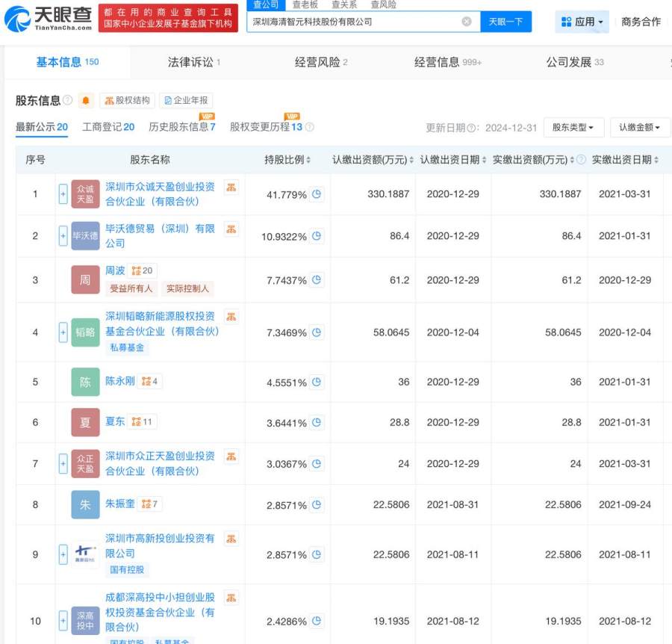This screenshot has width=672, height=644.
Task: Open equity chart icon for 深圳市众正天盈创业投资
Action: click(x=231, y=456)
